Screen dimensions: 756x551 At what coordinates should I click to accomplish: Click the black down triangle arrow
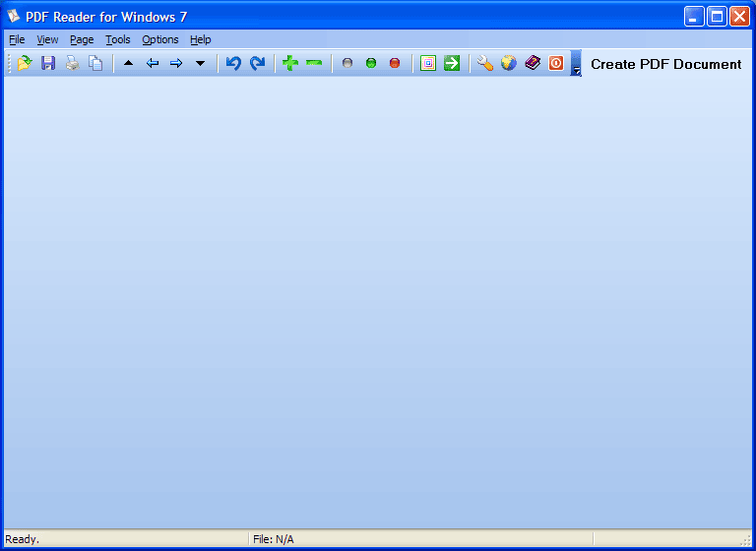click(x=200, y=64)
